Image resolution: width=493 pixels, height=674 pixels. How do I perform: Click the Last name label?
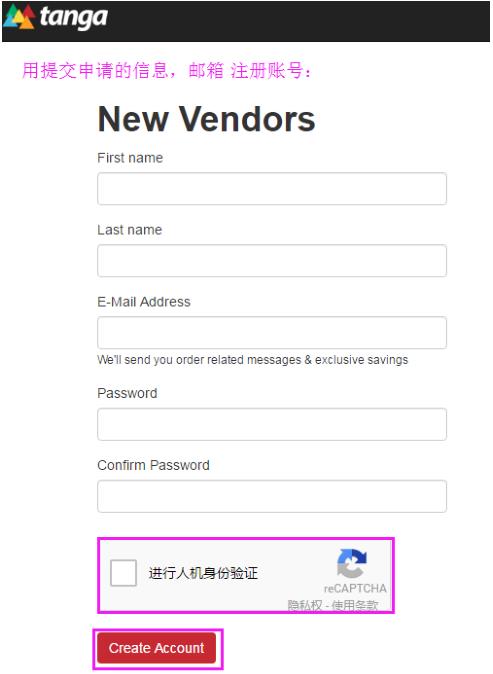point(129,230)
